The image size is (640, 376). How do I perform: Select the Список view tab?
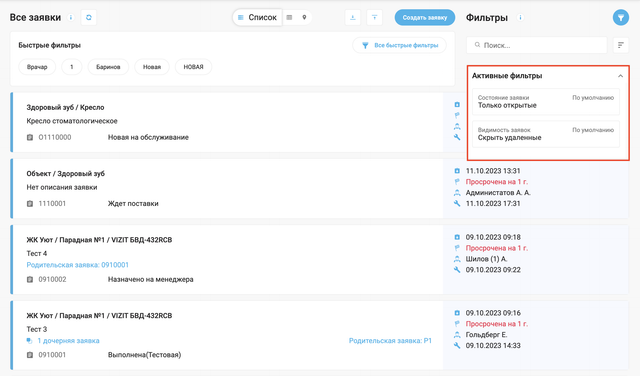point(258,18)
